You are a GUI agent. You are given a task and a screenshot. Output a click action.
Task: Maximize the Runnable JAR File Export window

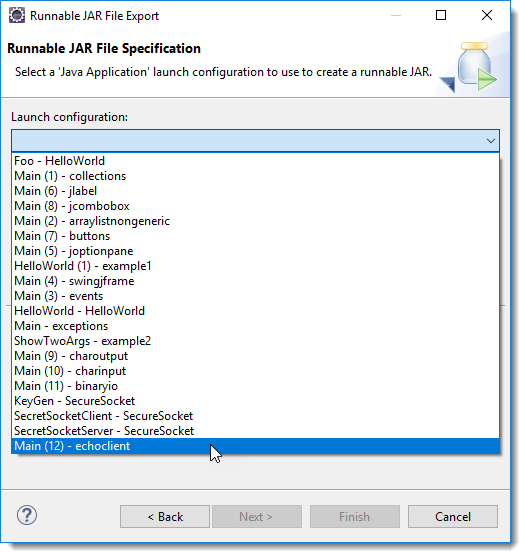coord(441,15)
